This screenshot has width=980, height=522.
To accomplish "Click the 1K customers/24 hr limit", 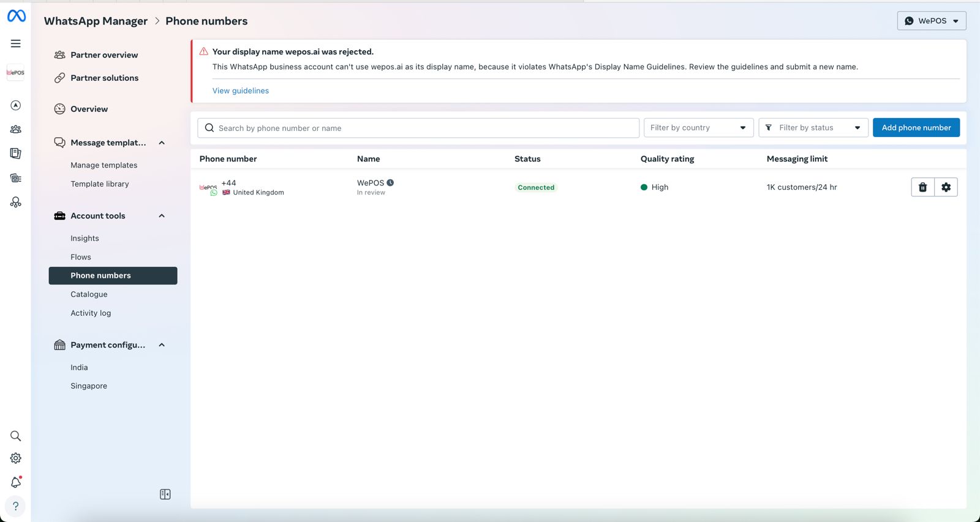I will point(802,187).
